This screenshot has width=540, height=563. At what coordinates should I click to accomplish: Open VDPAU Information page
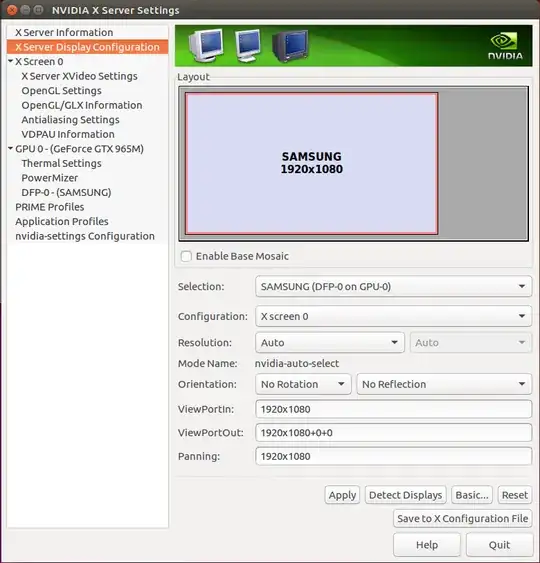click(x=68, y=134)
